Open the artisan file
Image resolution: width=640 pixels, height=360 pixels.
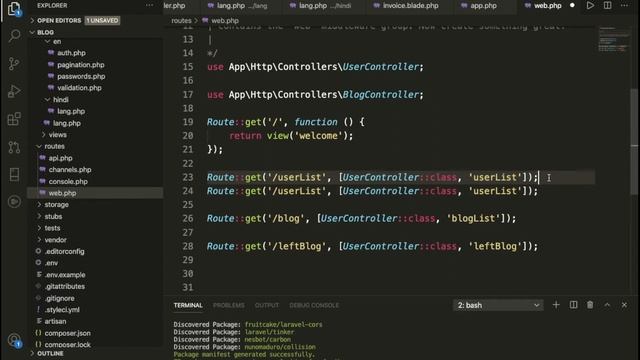tap(55, 321)
